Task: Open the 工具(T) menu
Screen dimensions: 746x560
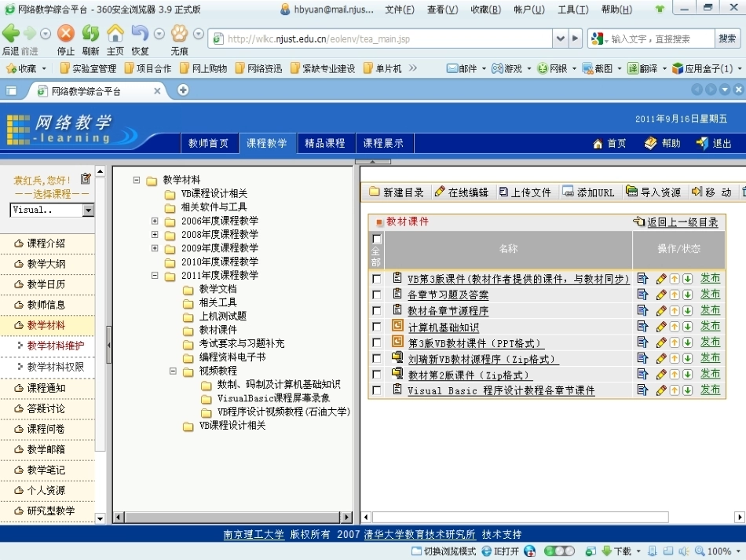Action: 572,9
